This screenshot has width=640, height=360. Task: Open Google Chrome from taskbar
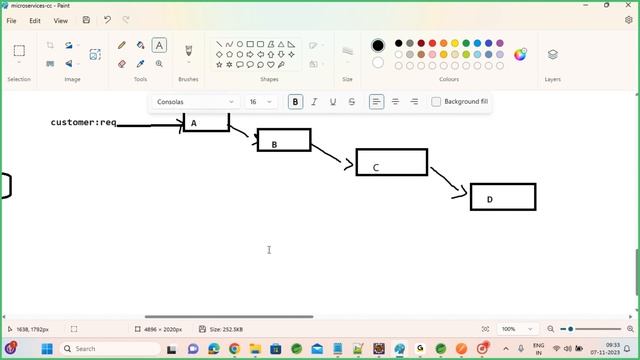[235, 349]
